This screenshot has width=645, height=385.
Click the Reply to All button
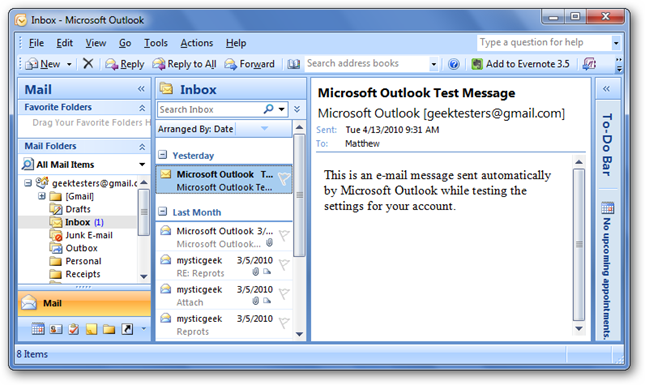tap(184, 64)
